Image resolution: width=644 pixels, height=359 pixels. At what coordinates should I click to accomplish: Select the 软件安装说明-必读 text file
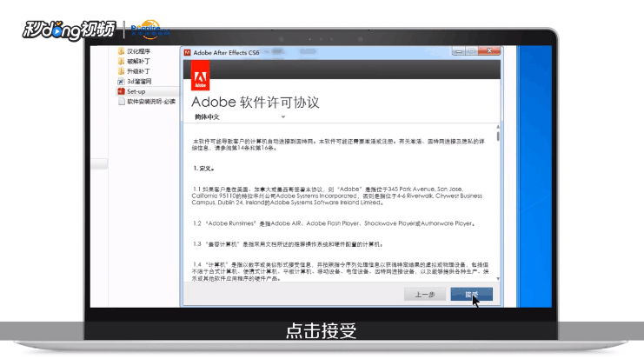151,102
